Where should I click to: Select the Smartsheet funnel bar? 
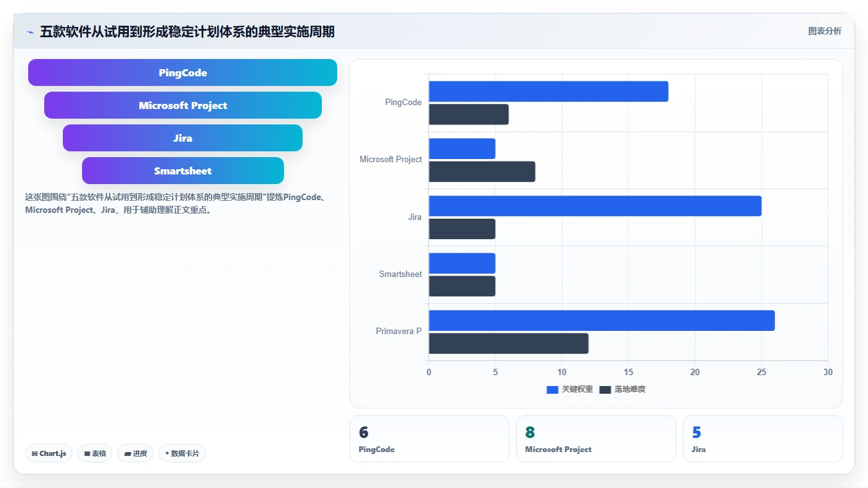coord(183,171)
